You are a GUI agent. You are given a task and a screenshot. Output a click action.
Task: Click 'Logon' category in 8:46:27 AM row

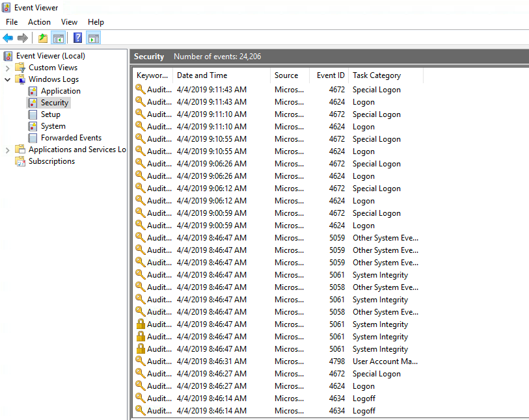click(363, 386)
